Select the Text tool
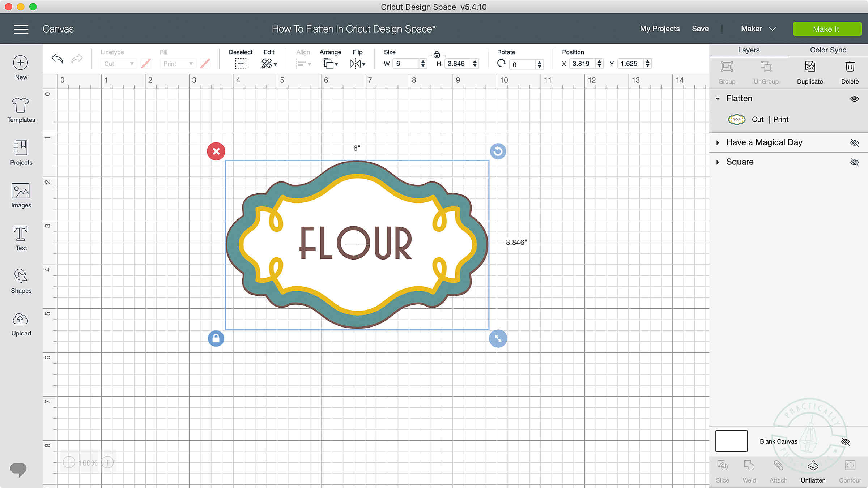Screen dimensions: 868x488 click(x=21, y=234)
